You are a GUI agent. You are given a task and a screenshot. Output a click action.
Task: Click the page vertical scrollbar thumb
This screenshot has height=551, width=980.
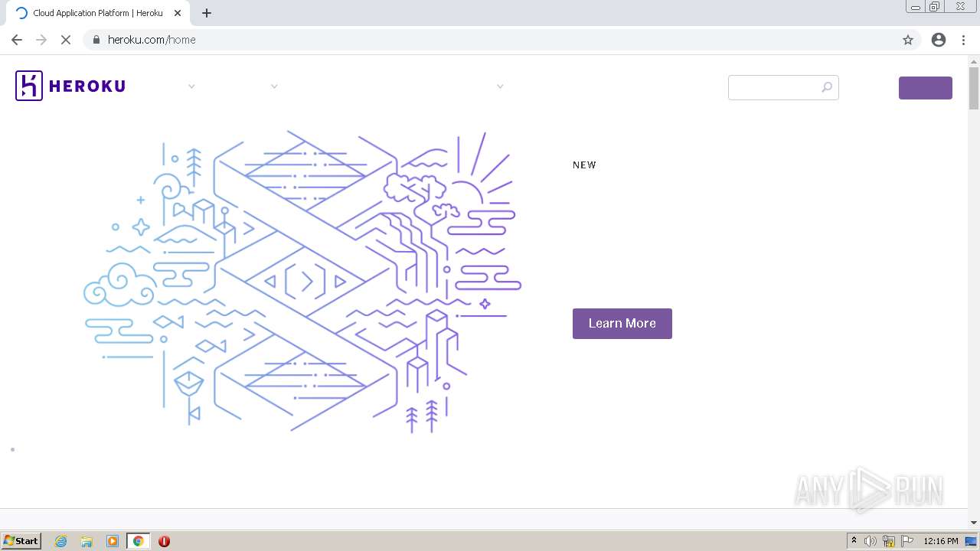tap(974, 88)
